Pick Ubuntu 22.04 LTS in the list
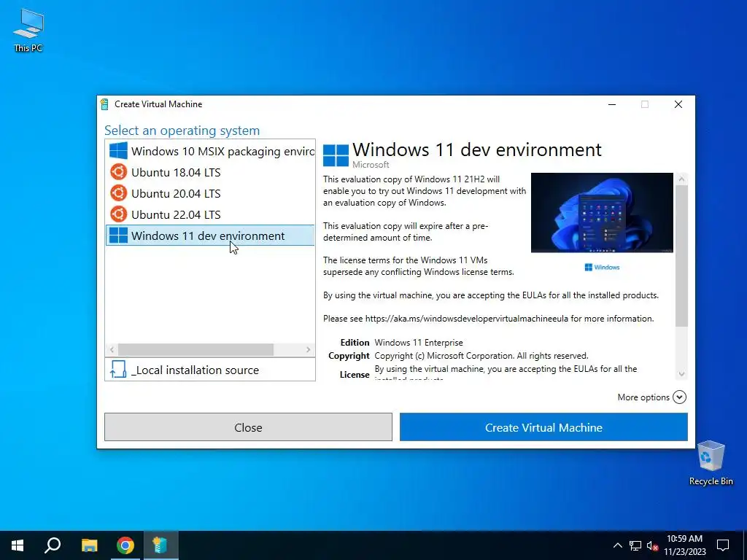 [210, 214]
